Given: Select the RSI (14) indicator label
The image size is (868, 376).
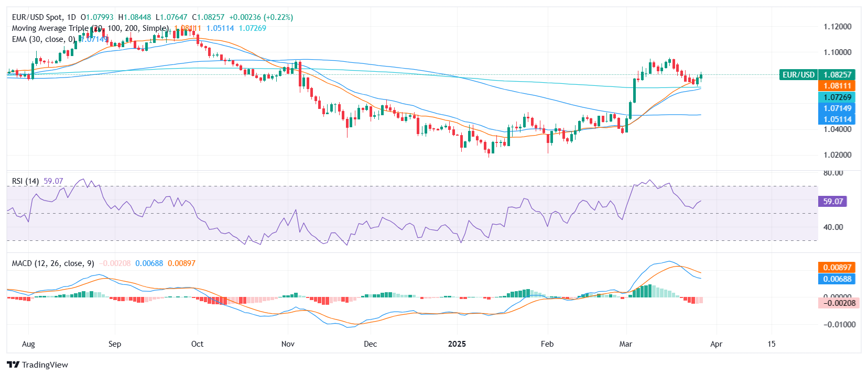Looking at the screenshot, I should pos(25,181).
